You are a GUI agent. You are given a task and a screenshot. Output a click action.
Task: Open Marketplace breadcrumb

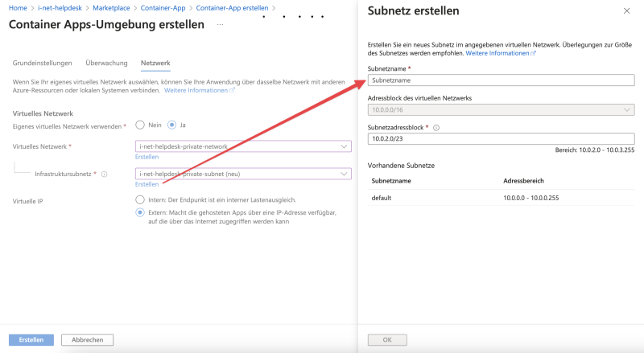[111, 8]
